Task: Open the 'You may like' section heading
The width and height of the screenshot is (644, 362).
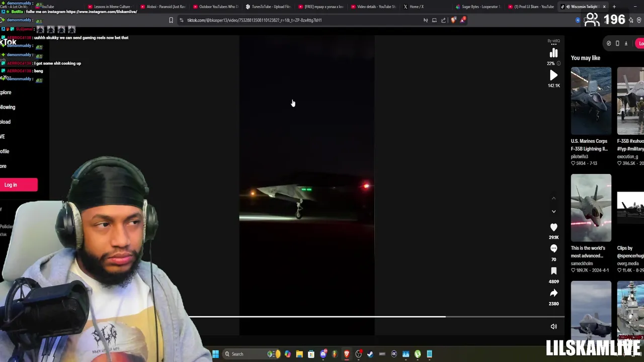Action: point(586,58)
